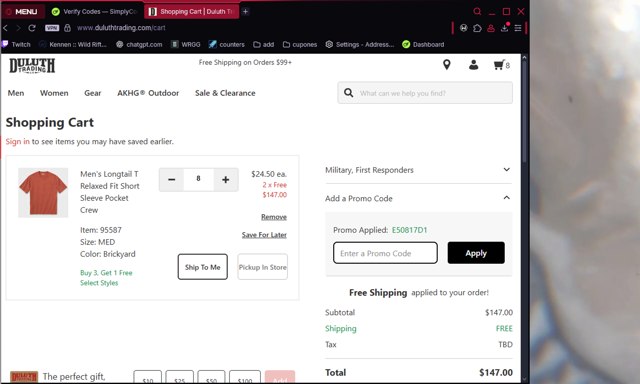
Task: Reload the current page
Action: pyautogui.click(x=32, y=28)
